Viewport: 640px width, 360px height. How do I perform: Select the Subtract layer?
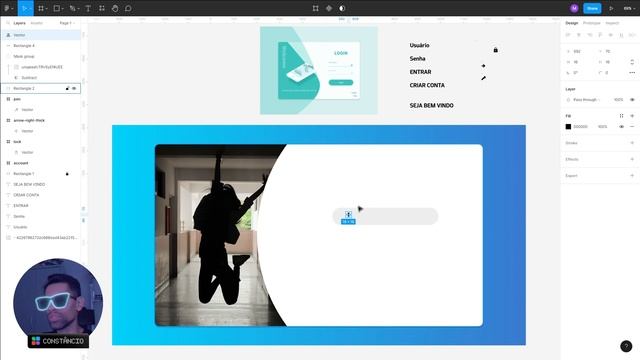coord(41,78)
